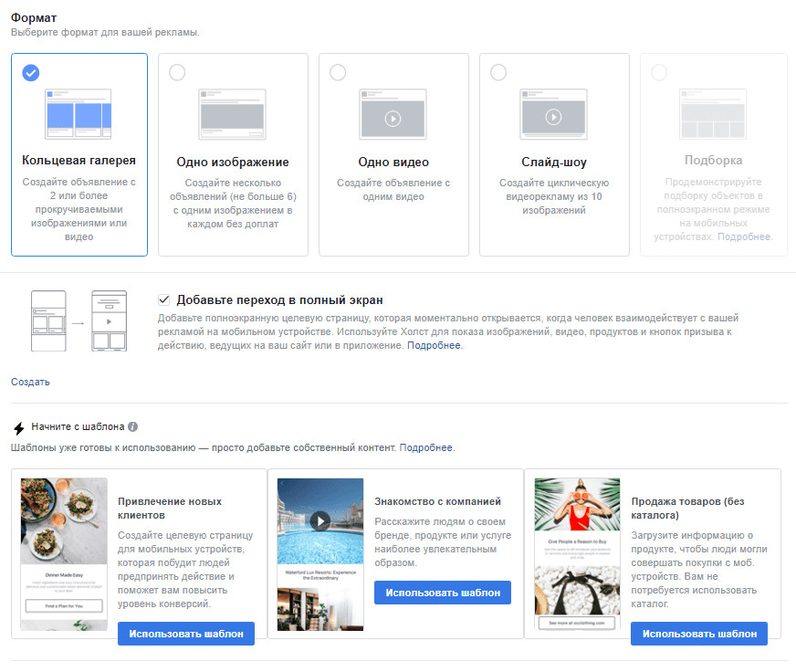The image size is (796, 672).
Task: Select the Одно изображение radio button
Action: (x=177, y=72)
